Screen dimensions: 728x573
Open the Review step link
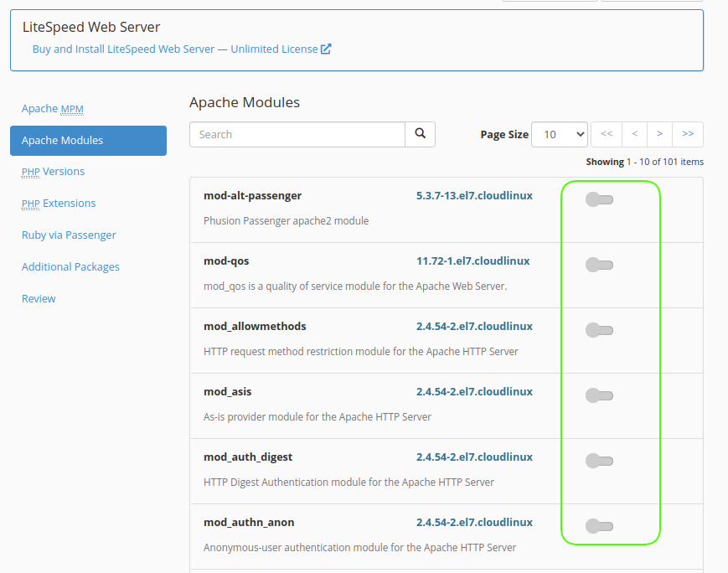[x=39, y=298]
